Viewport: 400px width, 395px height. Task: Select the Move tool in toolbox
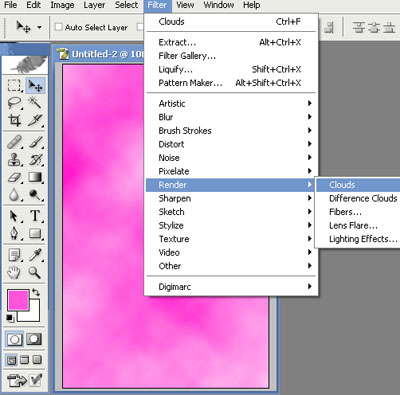tap(35, 85)
